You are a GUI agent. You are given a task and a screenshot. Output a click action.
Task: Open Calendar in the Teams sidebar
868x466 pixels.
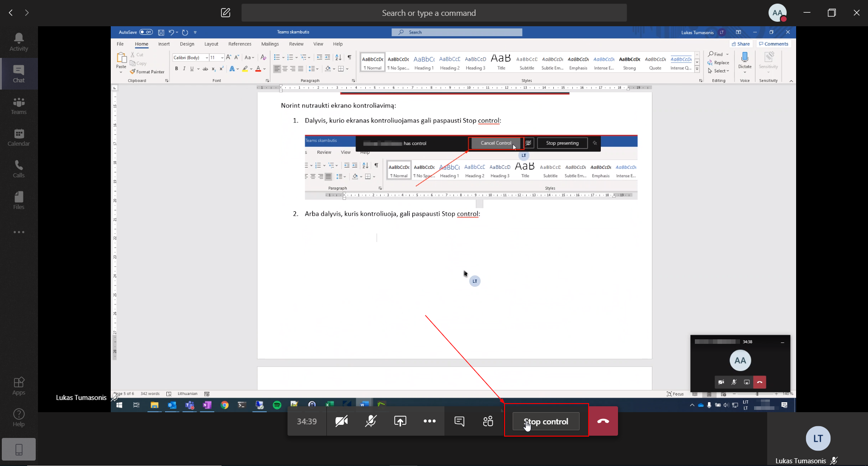click(19, 137)
